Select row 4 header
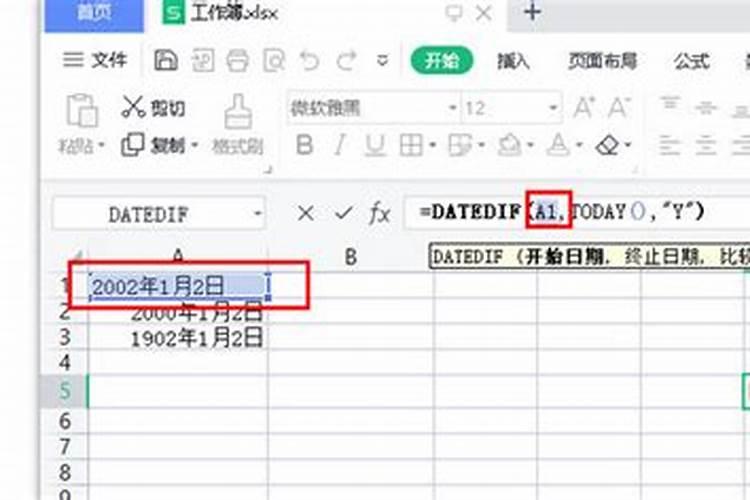Image resolution: width=750 pixels, height=500 pixels. click(65, 363)
